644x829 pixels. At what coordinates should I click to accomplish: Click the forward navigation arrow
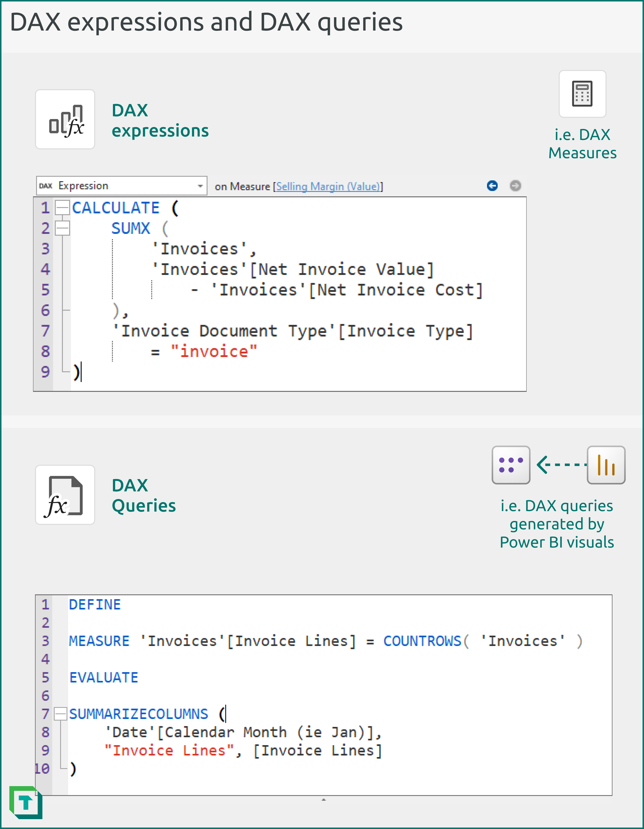point(515,186)
